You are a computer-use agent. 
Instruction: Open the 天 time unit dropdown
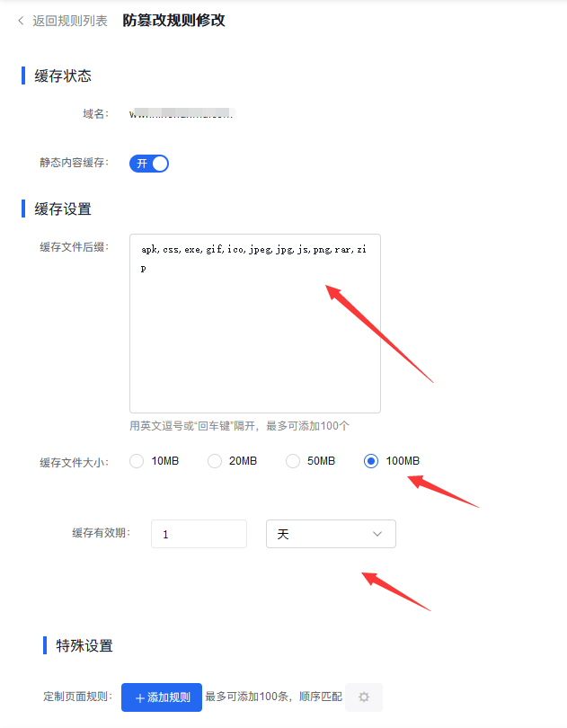click(331, 534)
